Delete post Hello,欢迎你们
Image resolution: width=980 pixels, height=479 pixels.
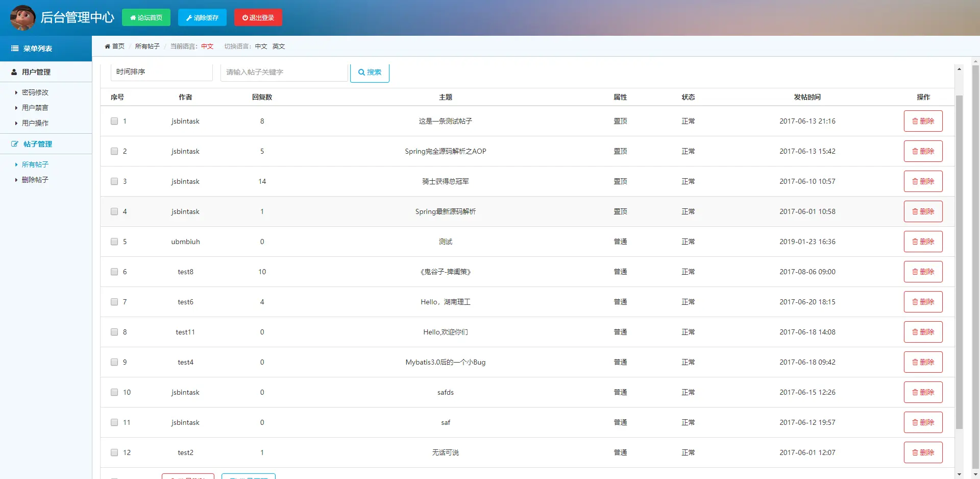923,332
